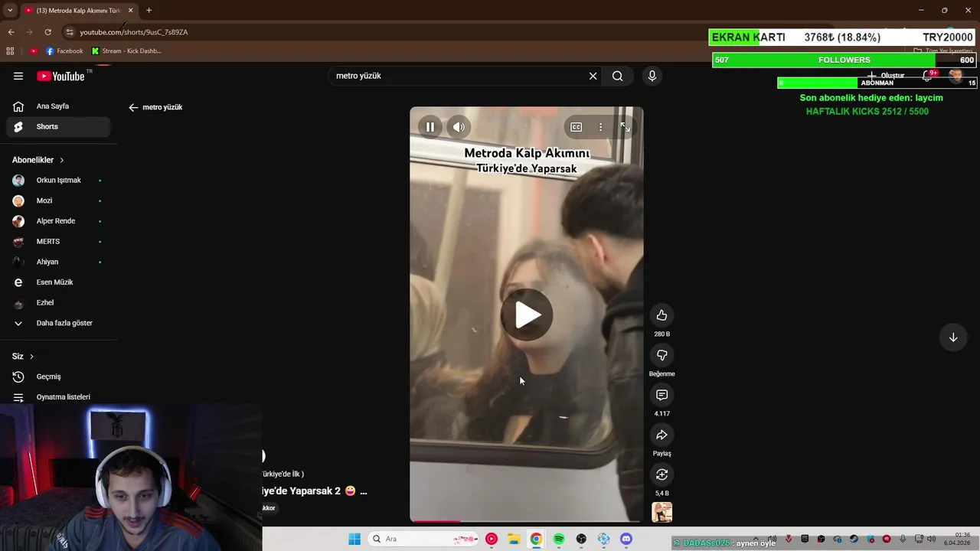Open a new browser tab
The width and height of the screenshot is (980, 551).
[x=149, y=11]
